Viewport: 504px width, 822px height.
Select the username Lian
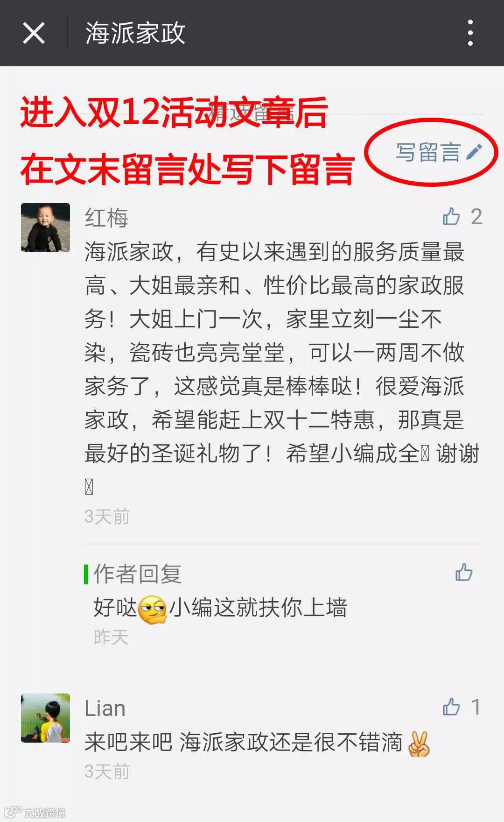click(x=105, y=709)
